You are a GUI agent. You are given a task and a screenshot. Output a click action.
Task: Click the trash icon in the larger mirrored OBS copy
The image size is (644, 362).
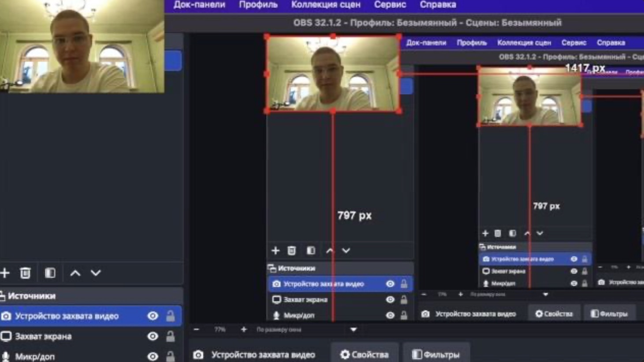click(x=292, y=251)
